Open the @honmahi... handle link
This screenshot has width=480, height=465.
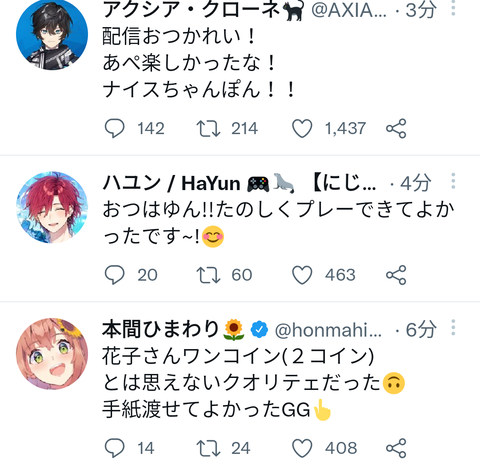tap(328, 330)
